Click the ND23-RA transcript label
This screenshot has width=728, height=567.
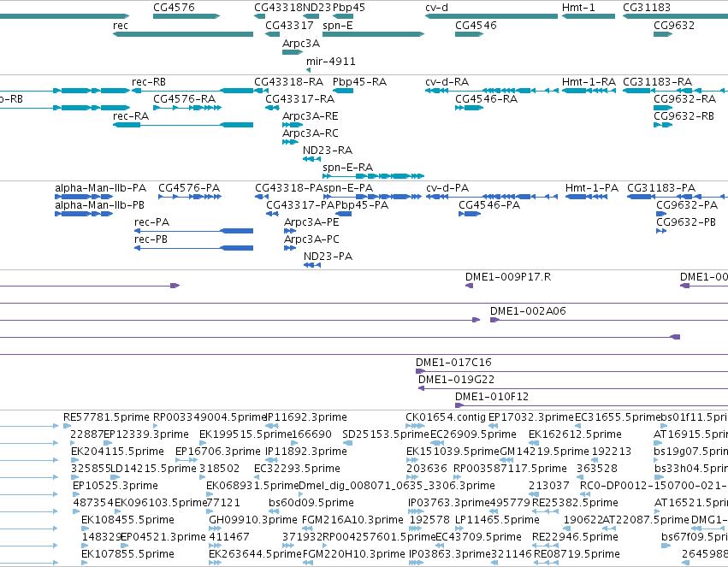coord(328,151)
